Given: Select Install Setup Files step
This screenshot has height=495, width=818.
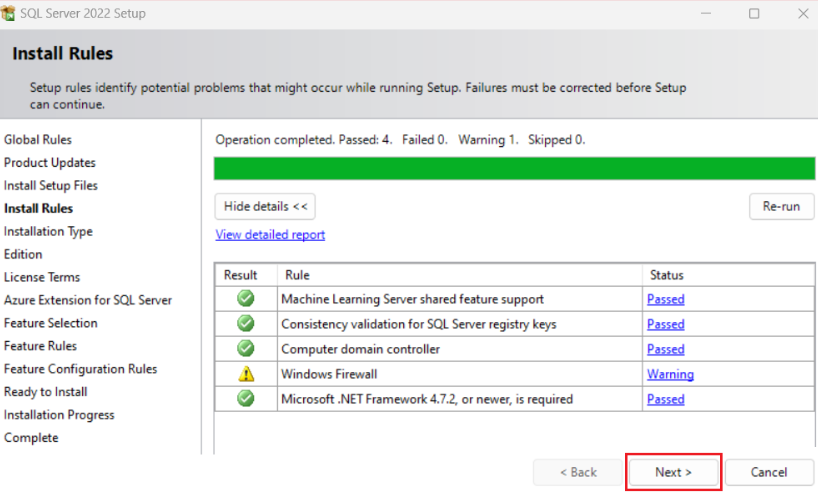Looking at the screenshot, I should coord(51,186).
